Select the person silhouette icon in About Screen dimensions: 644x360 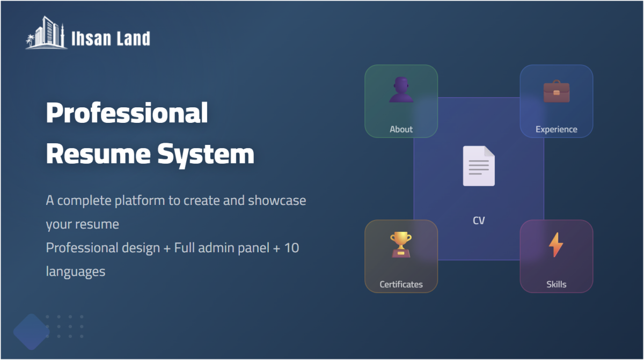[x=401, y=90]
